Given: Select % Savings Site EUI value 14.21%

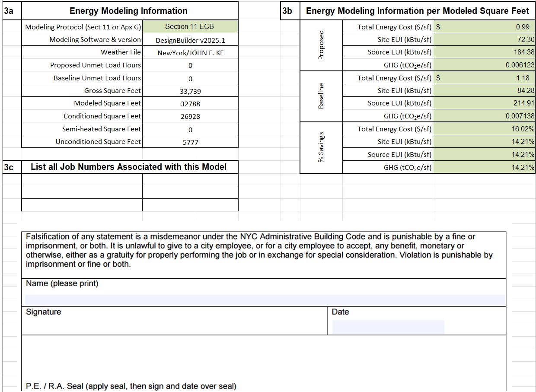Looking at the screenshot, I should pyautogui.click(x=484, y=142).
